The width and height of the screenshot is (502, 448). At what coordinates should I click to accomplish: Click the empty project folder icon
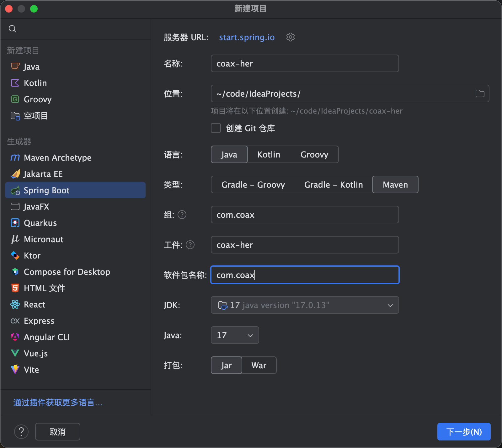click(x=15, y=116)
